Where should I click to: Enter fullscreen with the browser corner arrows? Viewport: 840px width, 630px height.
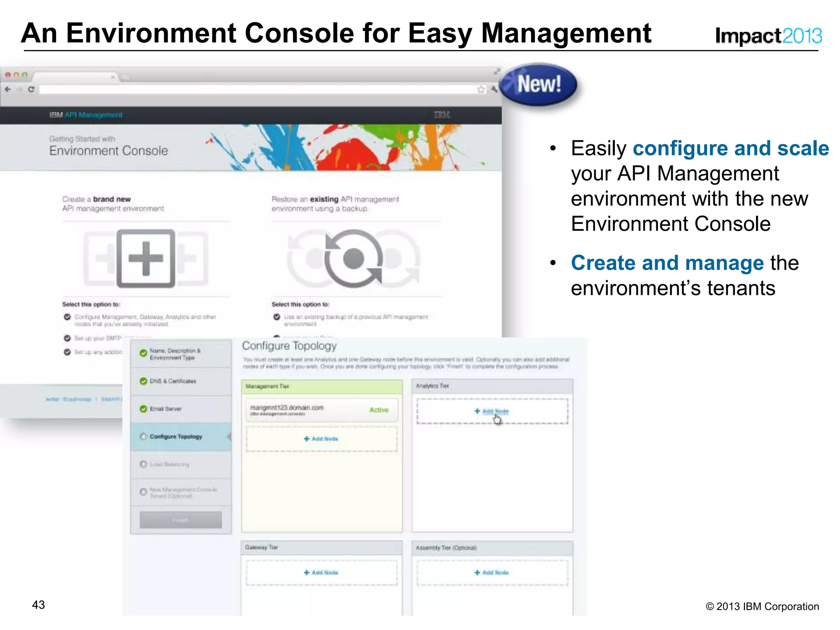[497, 71]
